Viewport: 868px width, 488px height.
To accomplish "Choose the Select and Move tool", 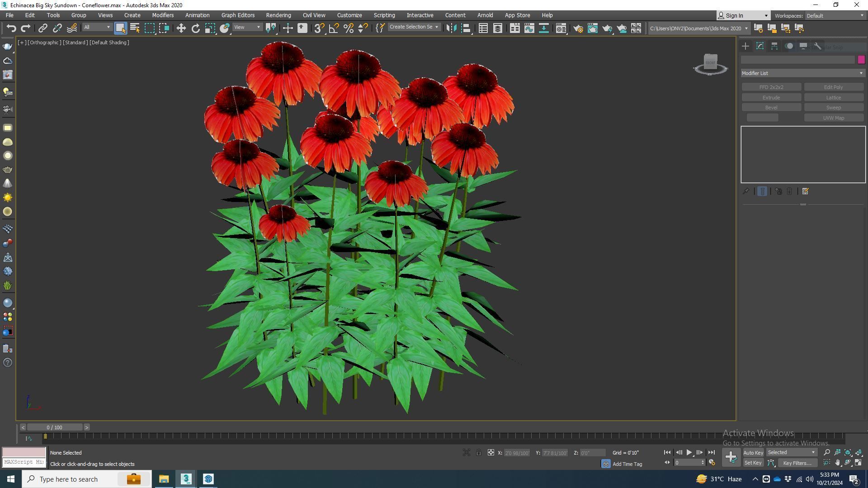I will (x=181, y=28).
